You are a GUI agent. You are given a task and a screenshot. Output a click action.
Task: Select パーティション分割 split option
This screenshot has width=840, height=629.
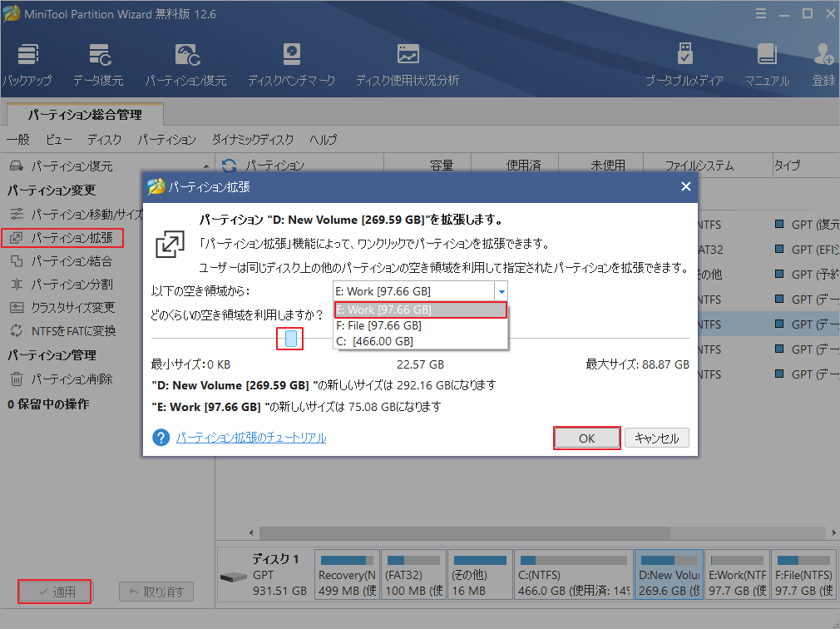[x=61, y=284]
